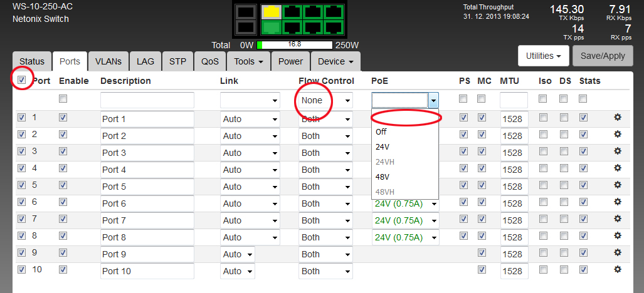Click the gear icon on Port 5 row
This screenshot has width=644, height=293.
[x=617, y=185]
